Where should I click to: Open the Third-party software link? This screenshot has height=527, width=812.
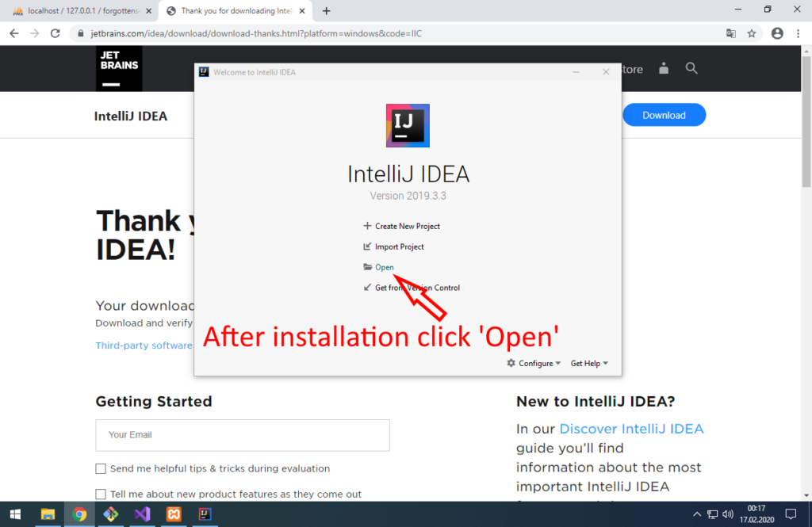coord(144,346)
